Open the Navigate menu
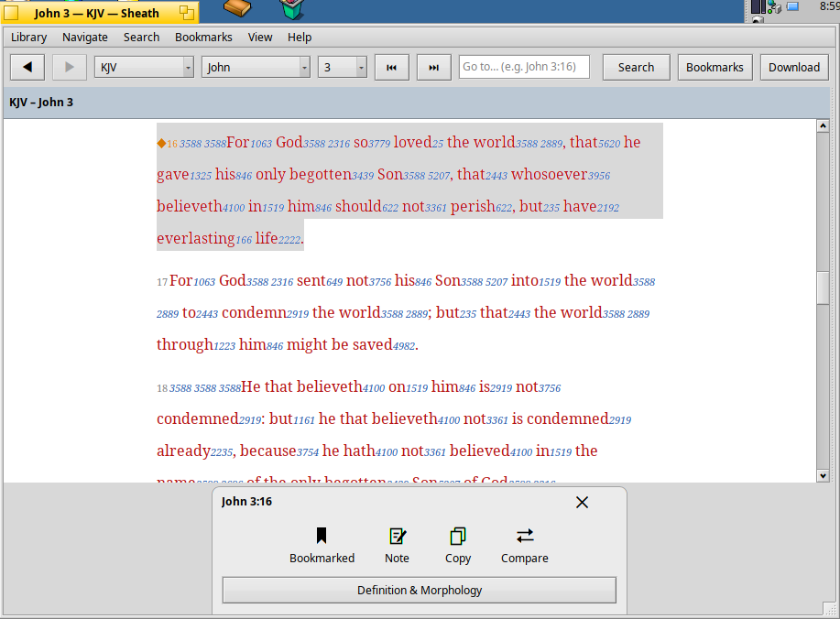 tap(85, 37)
